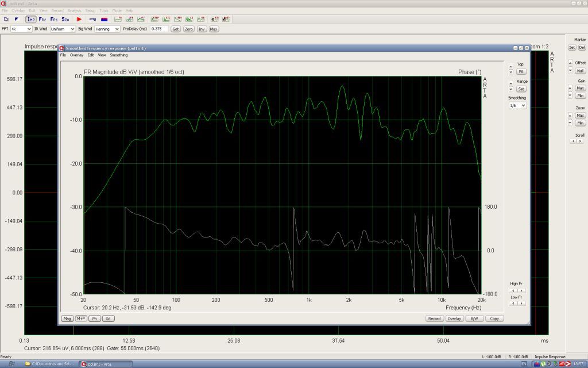Image resolution: width=588 pixels, height=368 pixels.
Task: Open the ETC energy-time curve icon
Action: 166,19
